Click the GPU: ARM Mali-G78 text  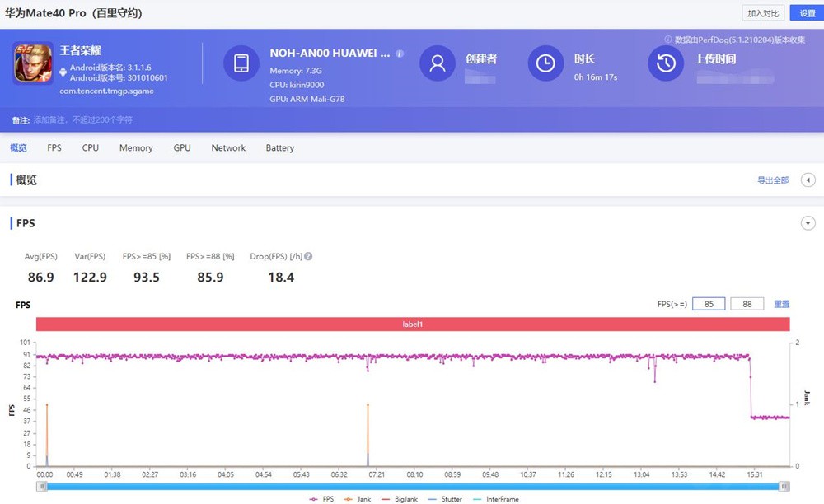click(x=307, y=99)
